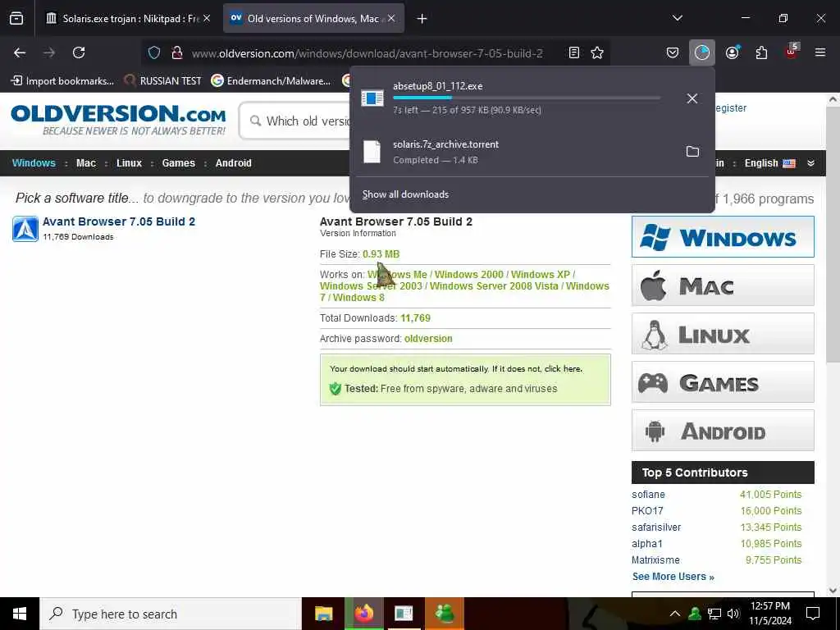This screenshot has height=630, width=840.
Task: Click the search magnifier icon on site
Action: tap(256, 121)
